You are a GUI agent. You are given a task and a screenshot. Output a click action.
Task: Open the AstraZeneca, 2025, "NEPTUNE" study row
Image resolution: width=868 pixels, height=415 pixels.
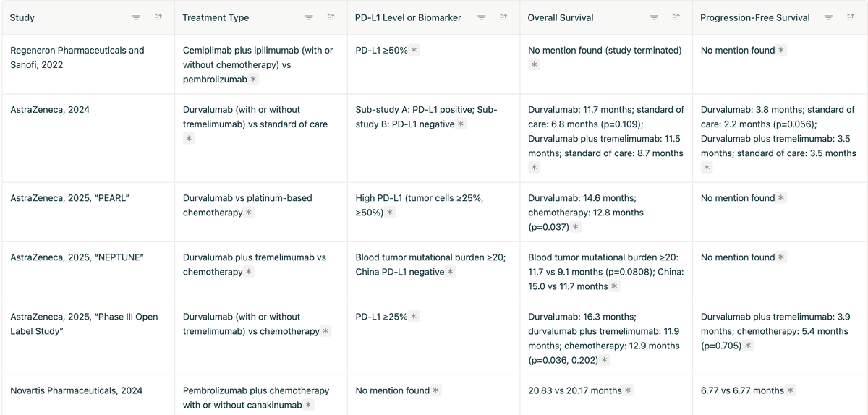pos(434,272)
